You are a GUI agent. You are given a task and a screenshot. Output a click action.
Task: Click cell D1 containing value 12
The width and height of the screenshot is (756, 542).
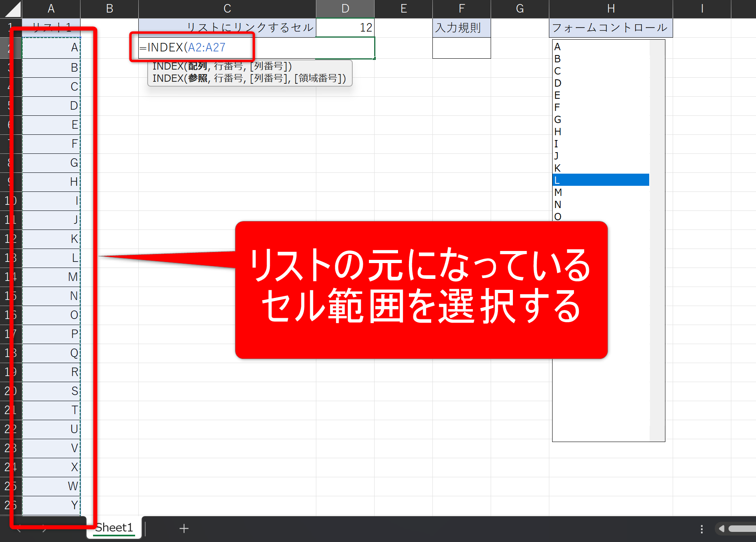coord(345,28)
